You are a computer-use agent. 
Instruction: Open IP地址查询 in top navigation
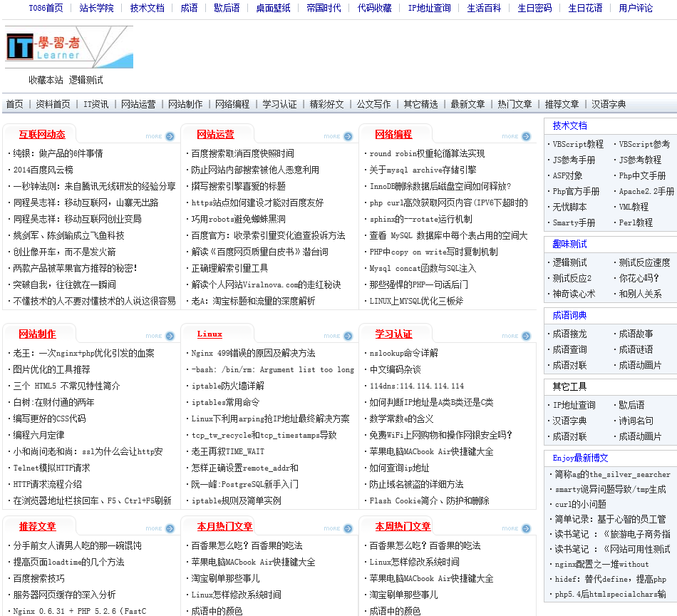tap(430, 9)
